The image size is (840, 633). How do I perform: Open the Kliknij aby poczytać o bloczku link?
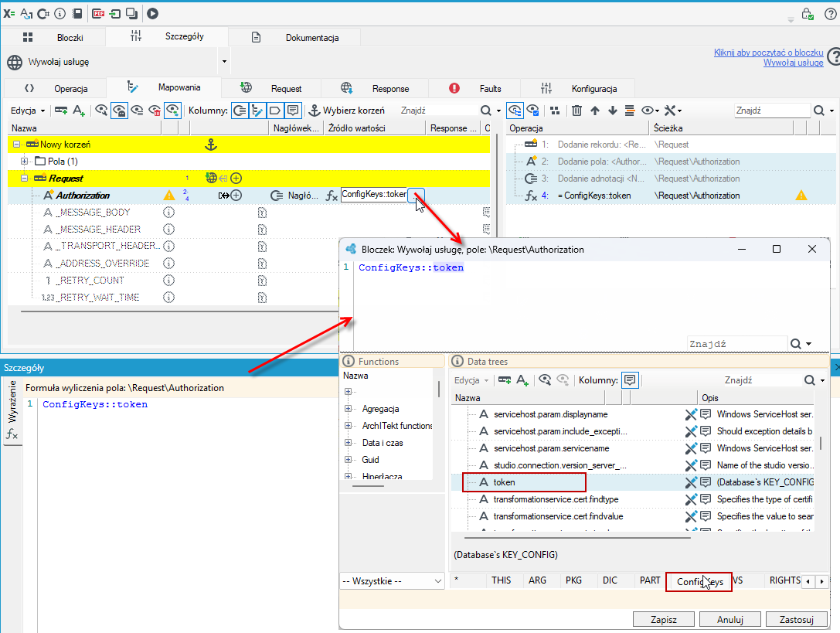768,53
